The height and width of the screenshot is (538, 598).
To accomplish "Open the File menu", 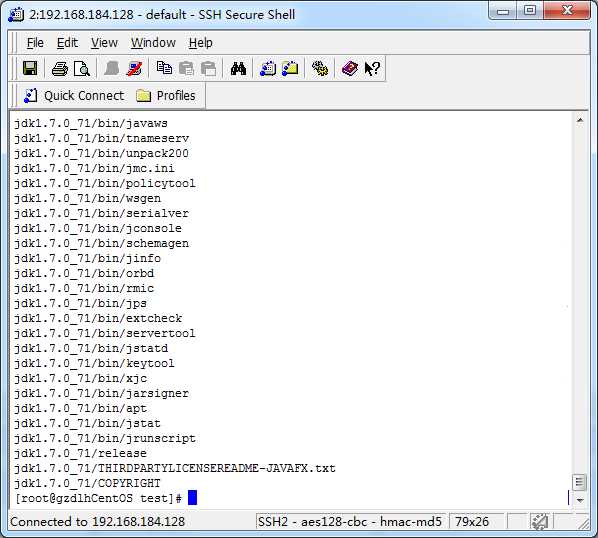I will [35, 43].
